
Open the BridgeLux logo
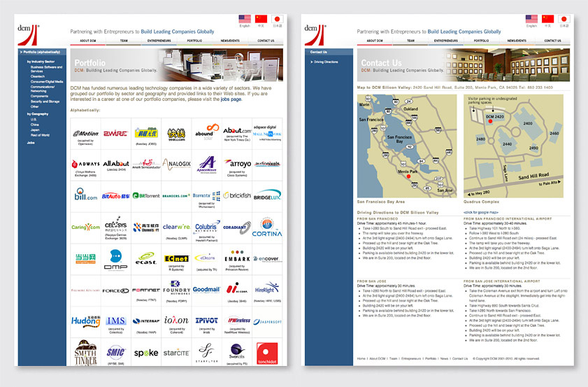tap(267, 195)
